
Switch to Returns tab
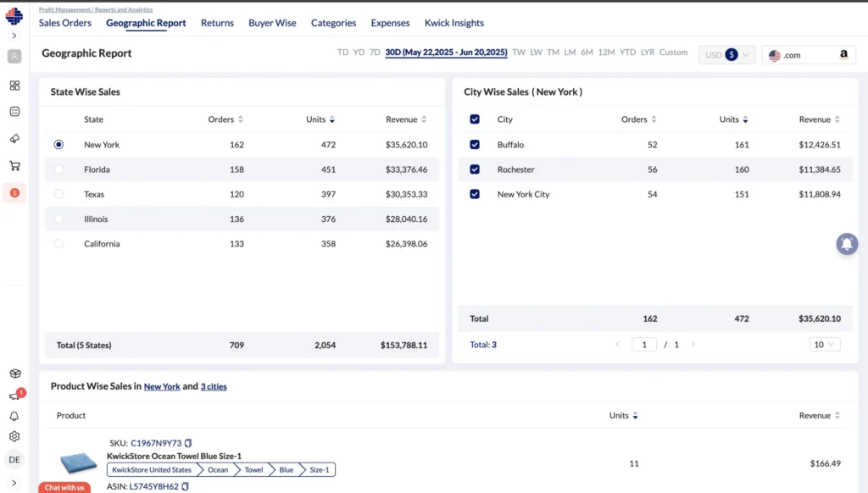217,23
